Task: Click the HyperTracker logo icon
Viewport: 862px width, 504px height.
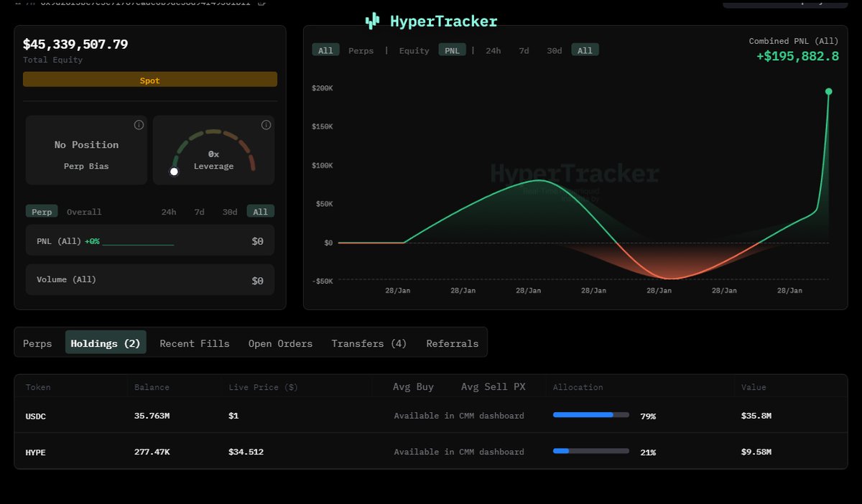Action: pos(372,22)
